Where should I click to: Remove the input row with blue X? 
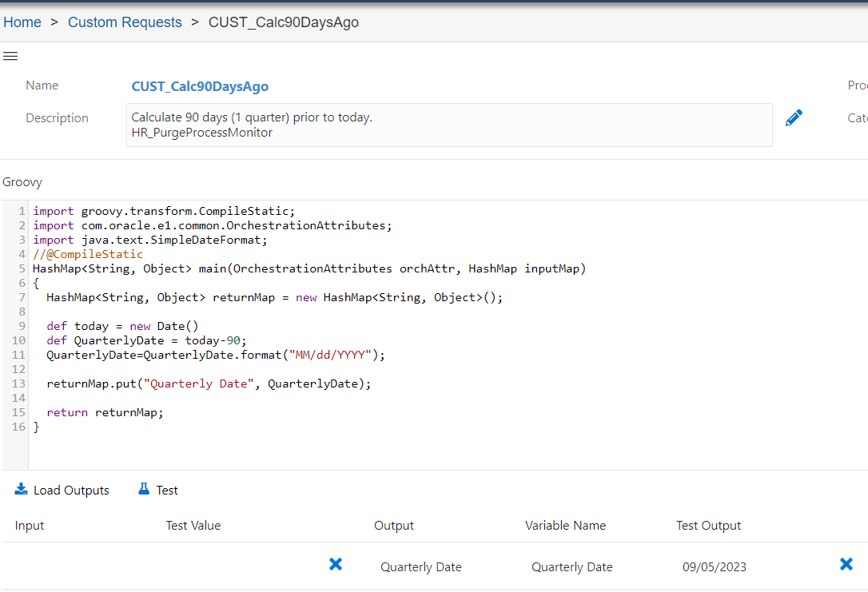[336, 564]
